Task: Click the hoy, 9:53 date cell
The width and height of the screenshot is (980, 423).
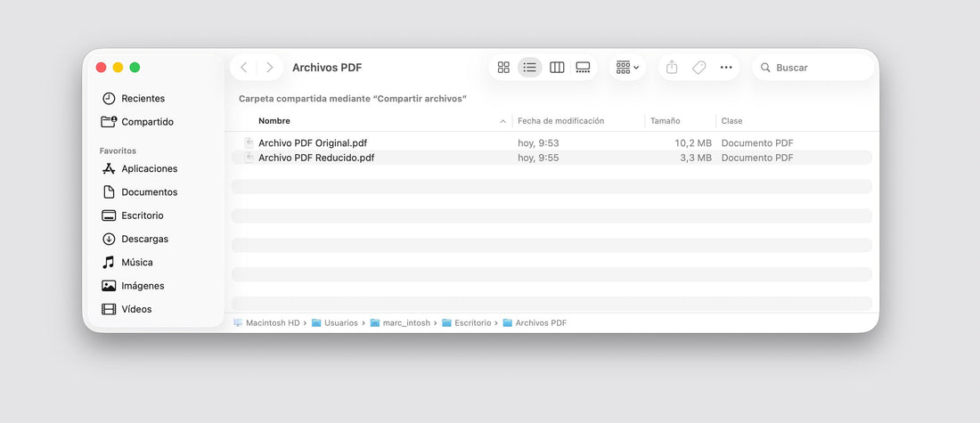Action: pyautogui.click(x=538, y=143)
